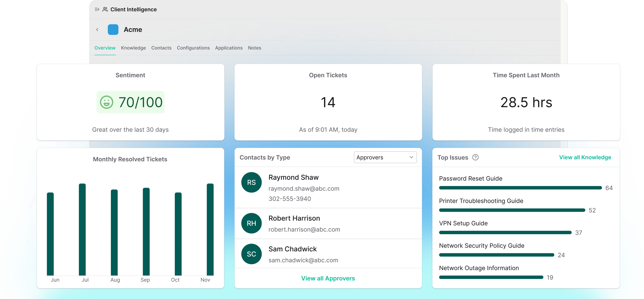
Task: Click Robert Harrison's RH avatar
Action: click(x=251, y=223)
